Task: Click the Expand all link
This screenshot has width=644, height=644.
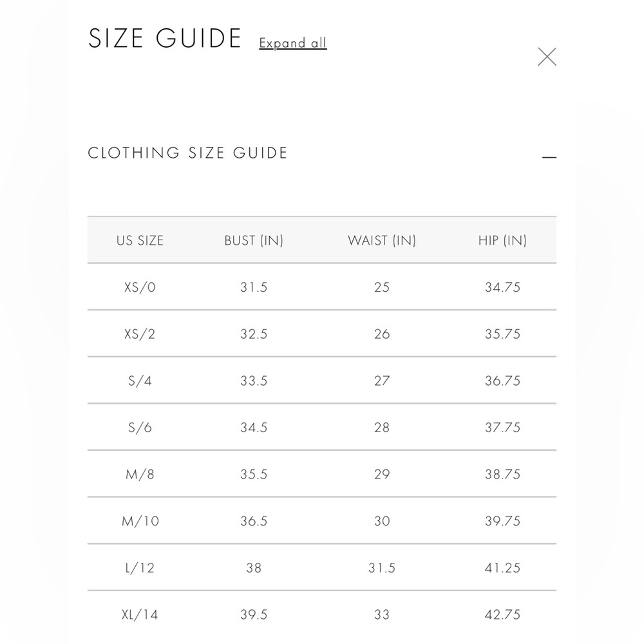Action: click(x=293, y=43)
